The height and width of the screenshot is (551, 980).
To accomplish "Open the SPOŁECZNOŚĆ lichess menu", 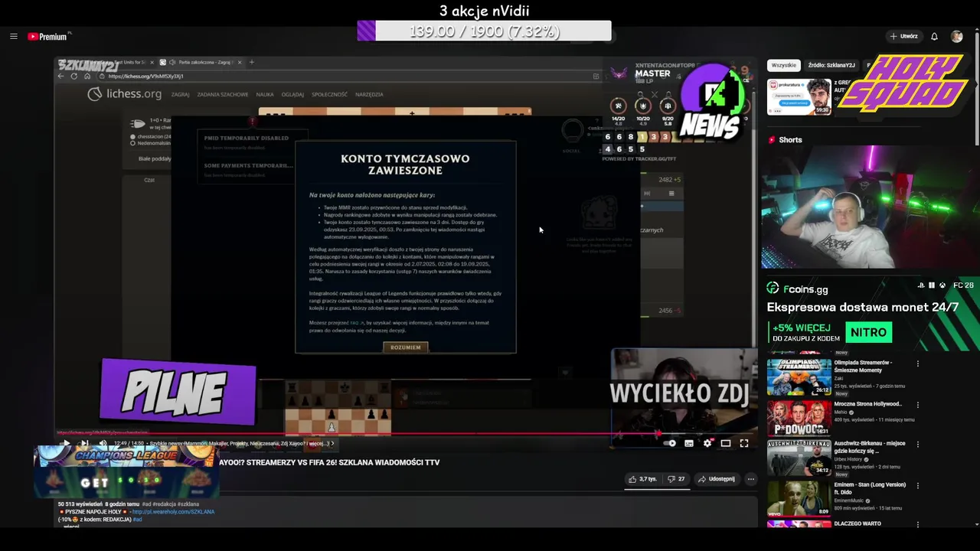I will tap(329, 95).
